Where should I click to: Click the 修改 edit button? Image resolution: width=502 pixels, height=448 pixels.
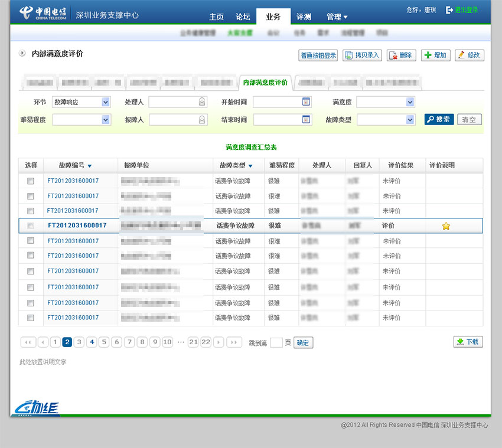click(x=469, y=55)
